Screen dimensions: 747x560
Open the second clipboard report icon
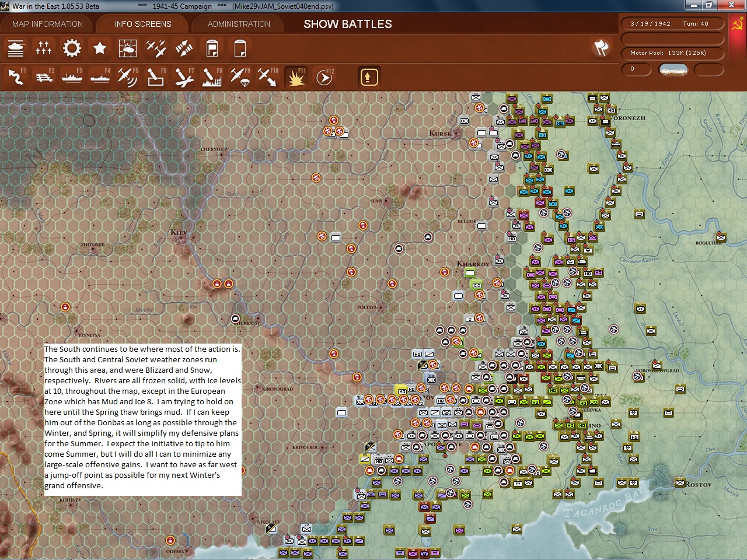point(240,48)
